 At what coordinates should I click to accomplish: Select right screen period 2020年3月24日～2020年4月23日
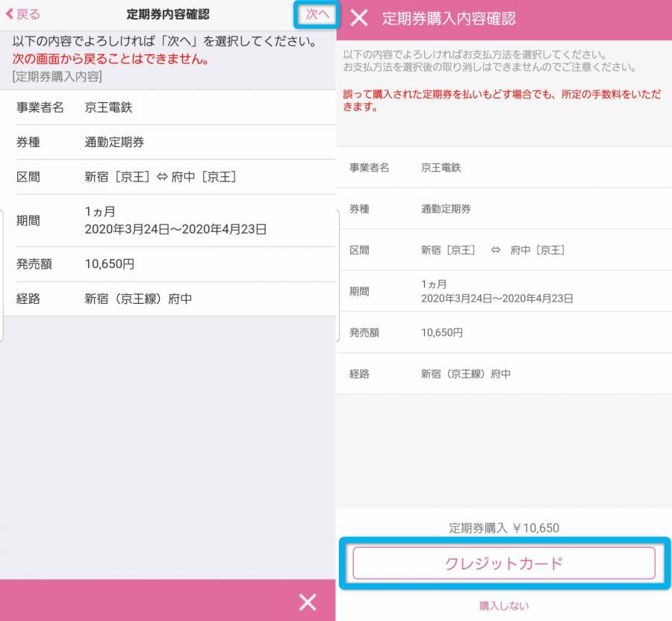pyautogui.click(x=497, y=299)
